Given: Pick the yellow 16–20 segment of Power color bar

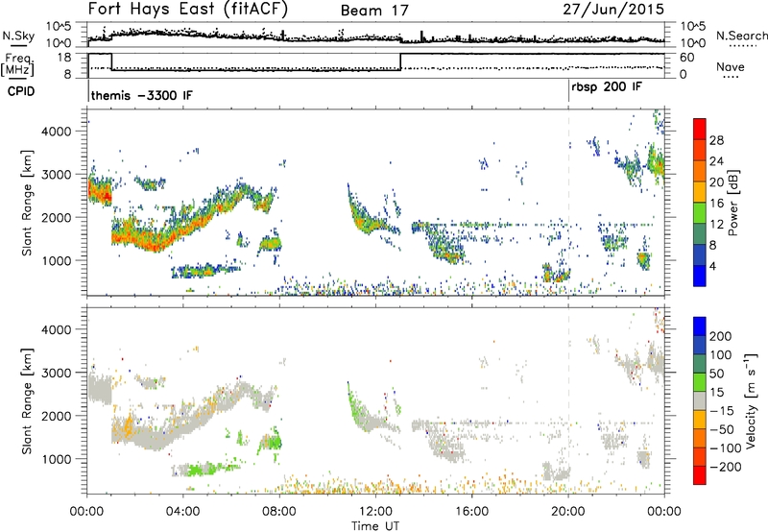Looking at the screenshot, I should 700,192.
